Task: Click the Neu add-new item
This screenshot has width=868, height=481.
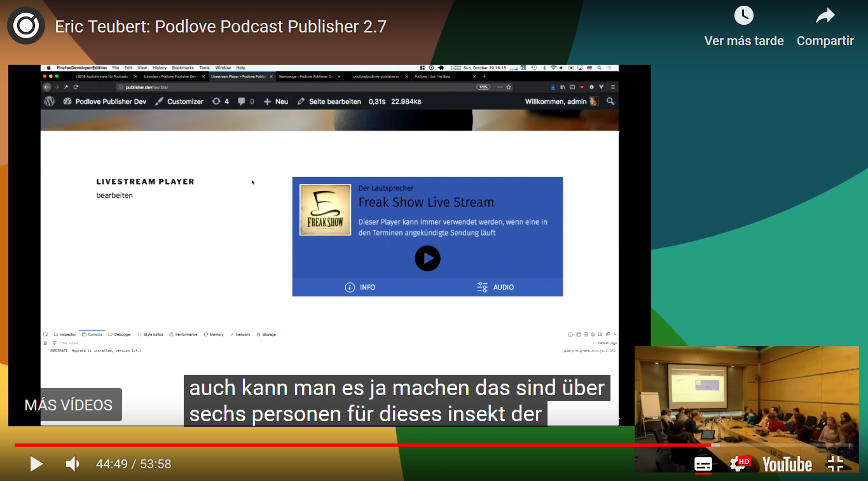Action: [276, 101]
